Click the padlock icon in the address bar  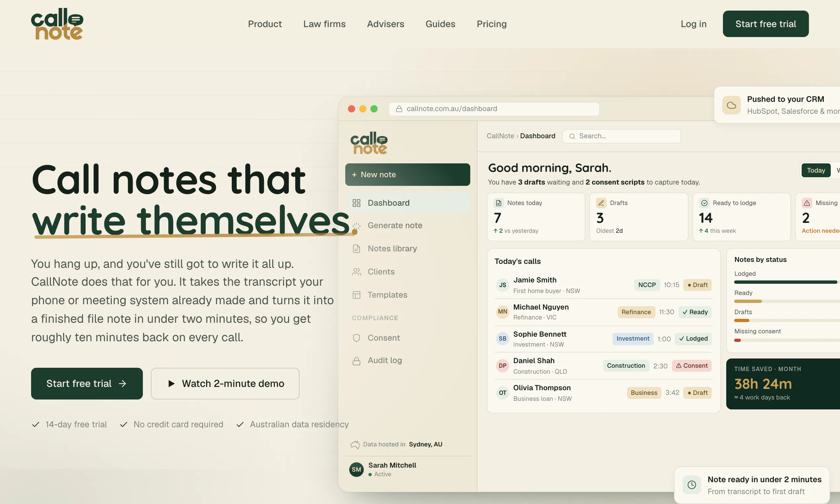(399, 109)
